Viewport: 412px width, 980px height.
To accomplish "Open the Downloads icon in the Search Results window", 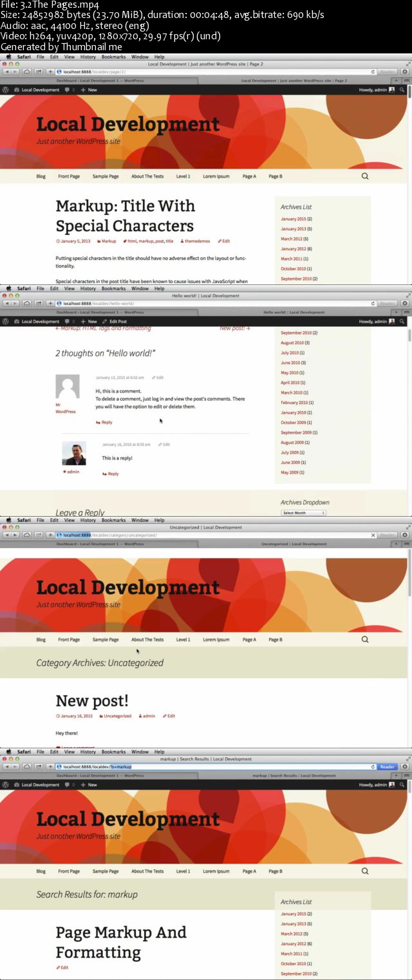I will click(x=405, y=766).
